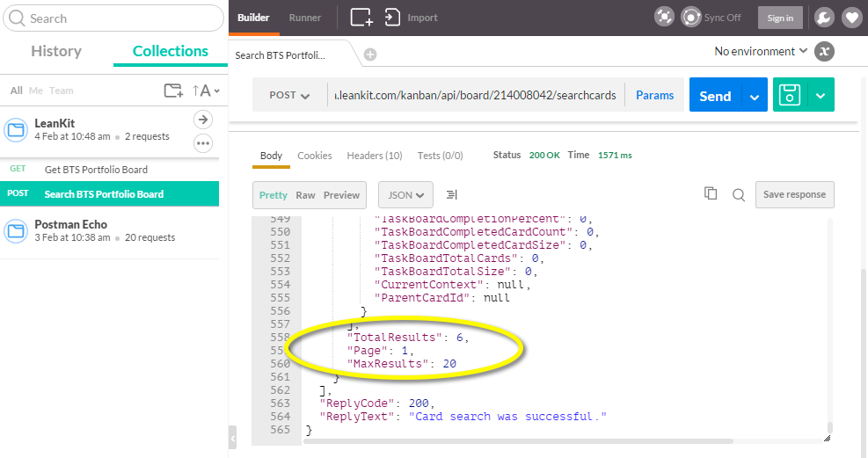This screenshot has height=458, width=868.
Task: Change response format JSON dropdown
Action: (x=405, y=195)
